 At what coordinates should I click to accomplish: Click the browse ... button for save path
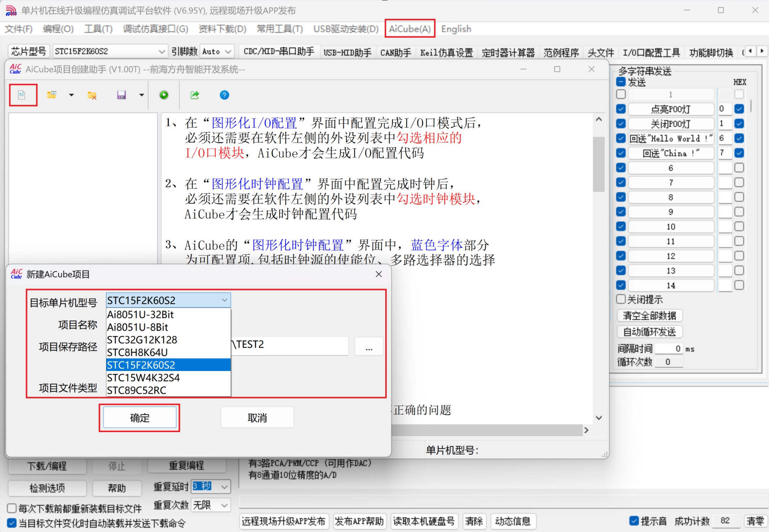369,346
